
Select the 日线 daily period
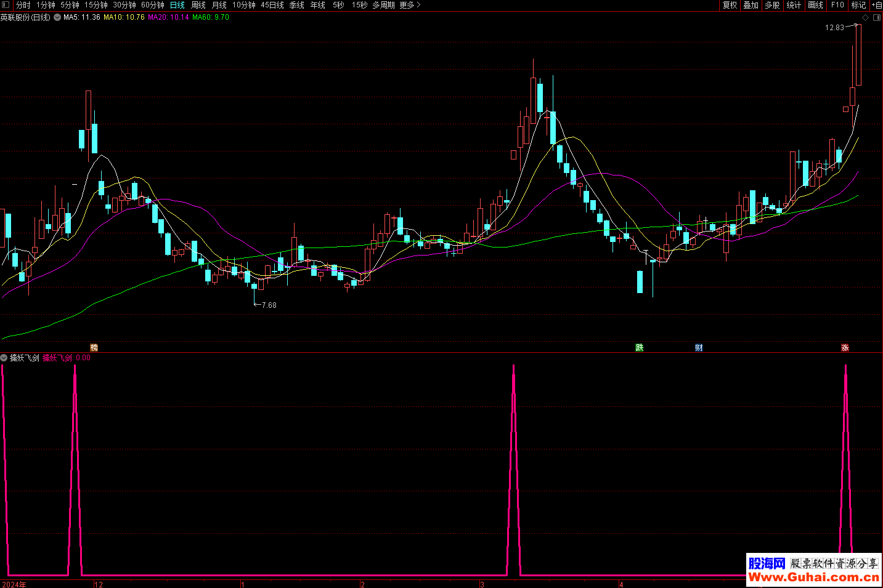[177, 5]
